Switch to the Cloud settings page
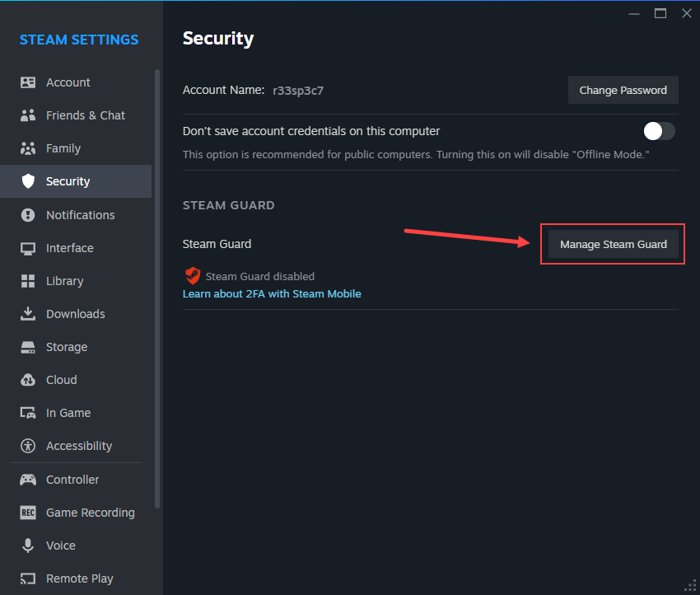The image size is (700, 595). (61, 380)
